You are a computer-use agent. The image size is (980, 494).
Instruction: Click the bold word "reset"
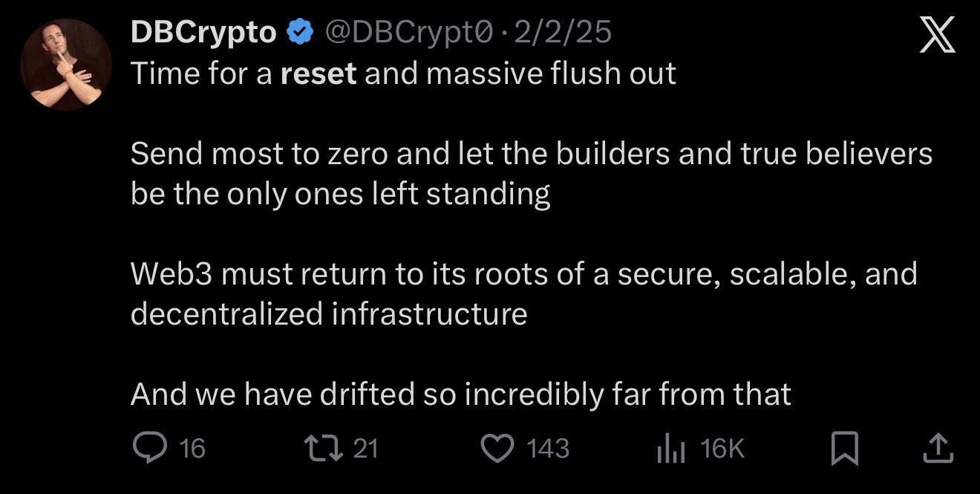318,74
